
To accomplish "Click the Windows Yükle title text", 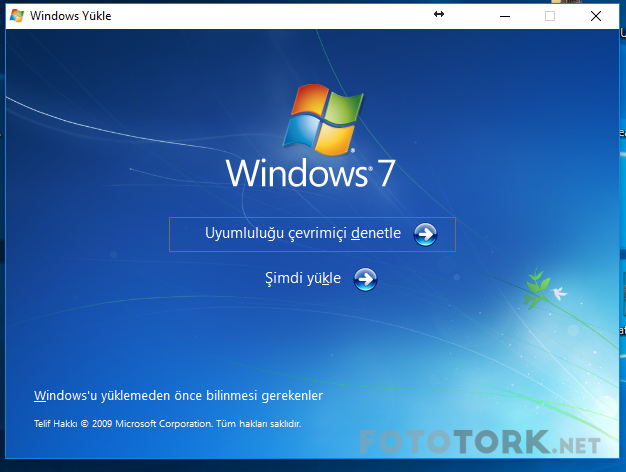I will coord(71,16).
